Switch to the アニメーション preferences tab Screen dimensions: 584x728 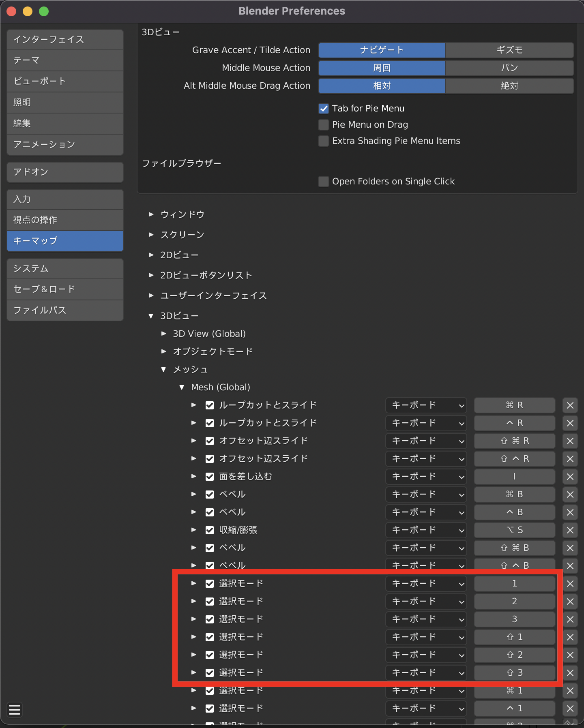click(x=65, y=145)
